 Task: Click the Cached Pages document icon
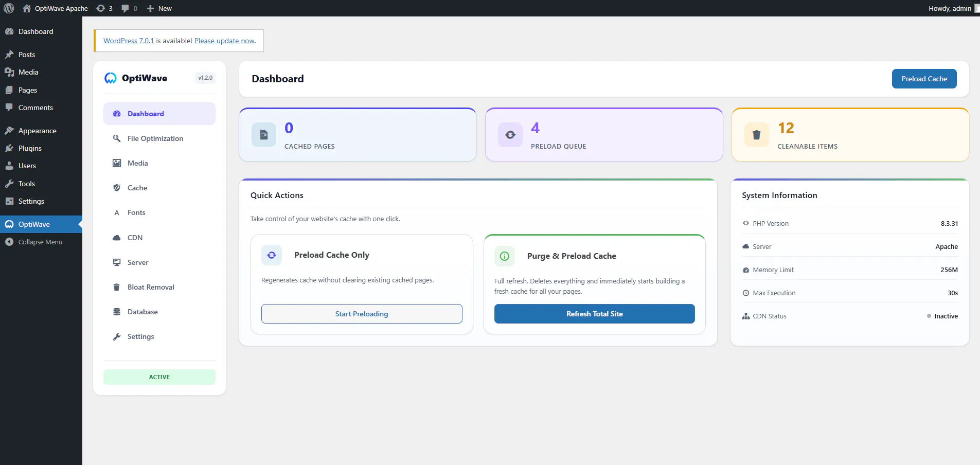pos(264,135)
